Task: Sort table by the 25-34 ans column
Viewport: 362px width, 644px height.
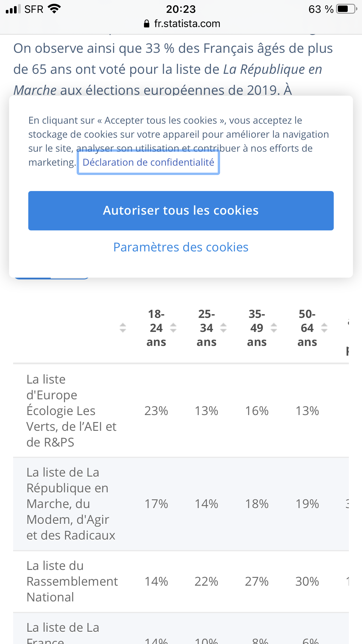Action: [x=223, y=328]
